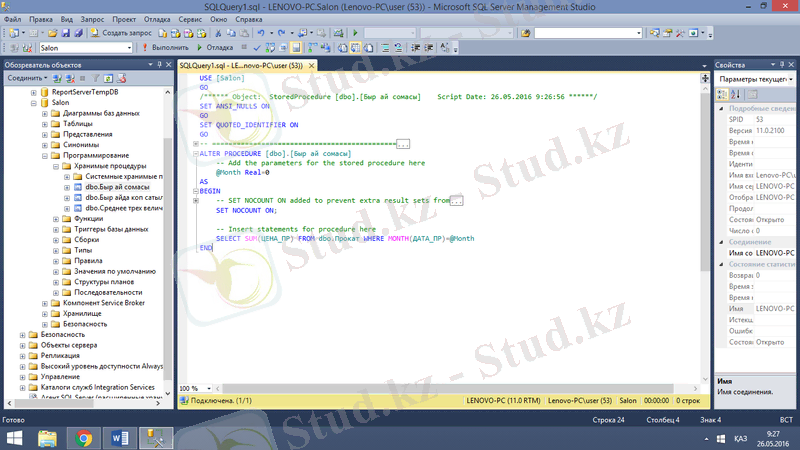This screenshot has height=450, width=800.
Task: Collapse the ALTER PROCEDURE code block
Action: (x=196, y=154)
